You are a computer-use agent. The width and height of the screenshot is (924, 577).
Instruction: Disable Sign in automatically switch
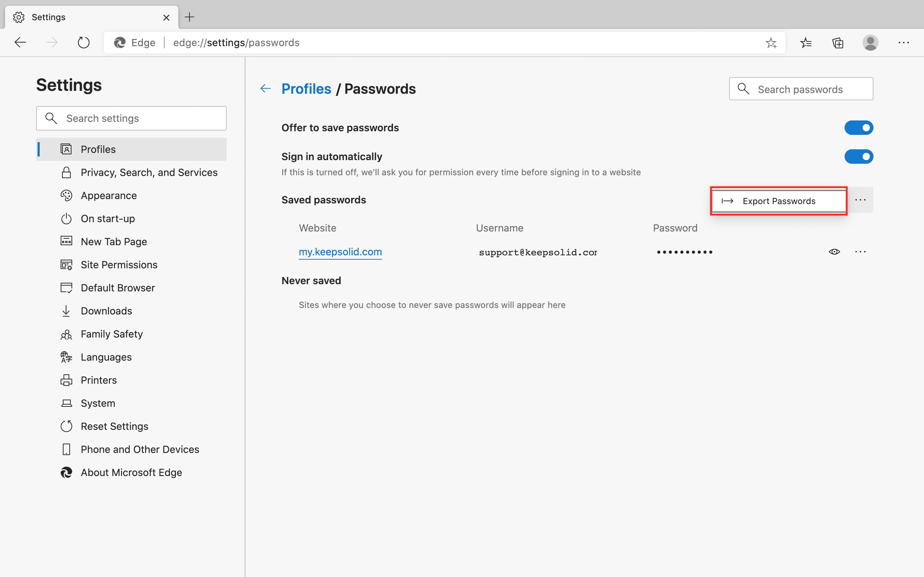(x=858, y=157)
